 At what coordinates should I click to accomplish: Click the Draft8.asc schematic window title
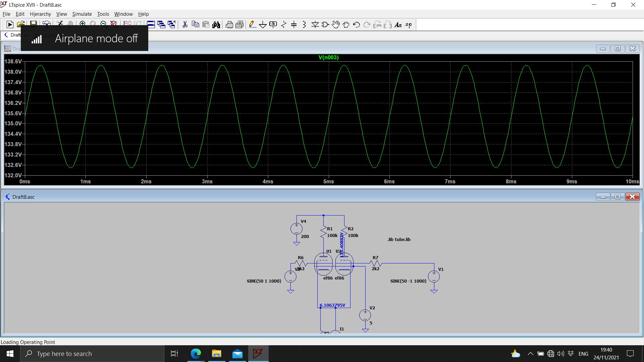(x=23, y=197)
